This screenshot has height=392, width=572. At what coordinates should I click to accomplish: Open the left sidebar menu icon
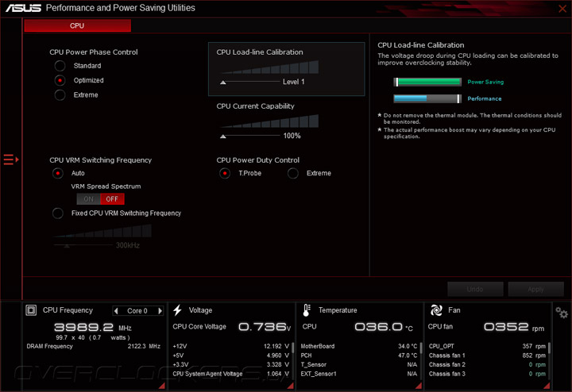click(10, 159)
